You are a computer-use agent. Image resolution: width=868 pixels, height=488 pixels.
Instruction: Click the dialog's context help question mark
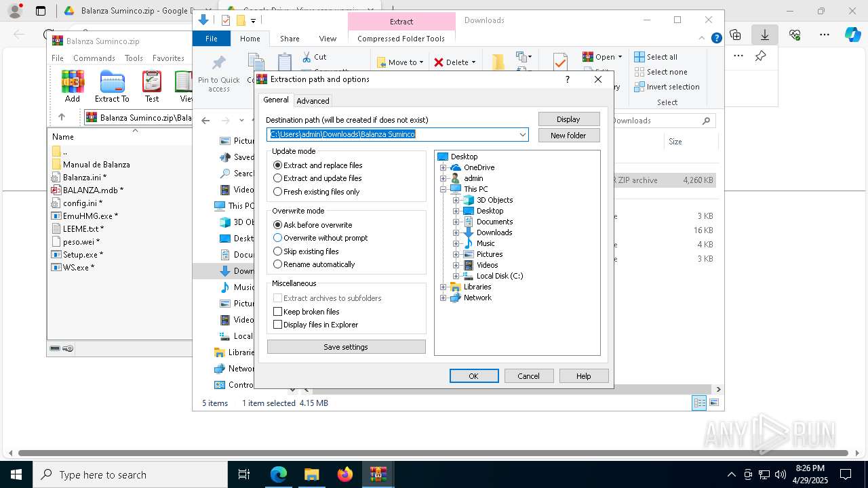pyautogui.click(x=568, y=79)
